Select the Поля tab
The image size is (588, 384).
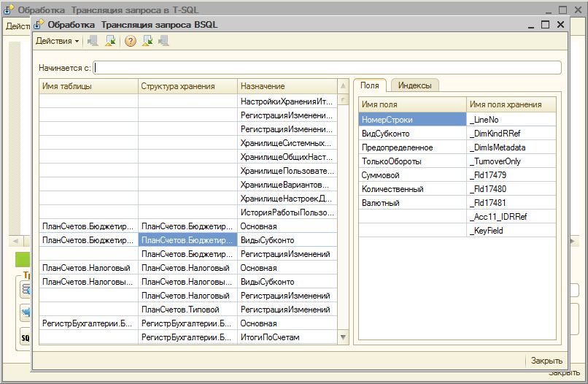371,85
